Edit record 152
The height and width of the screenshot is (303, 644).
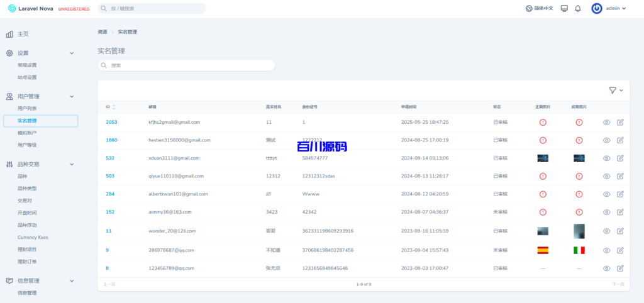(x=620, y=212)
